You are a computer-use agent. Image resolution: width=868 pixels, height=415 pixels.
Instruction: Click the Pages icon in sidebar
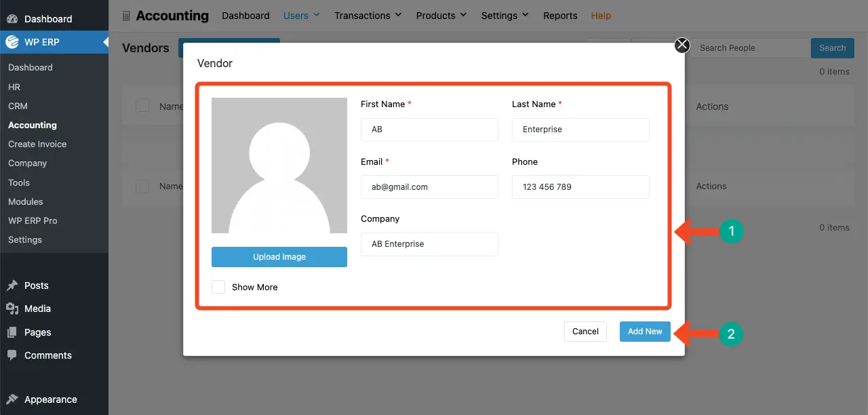pos(12,332)
